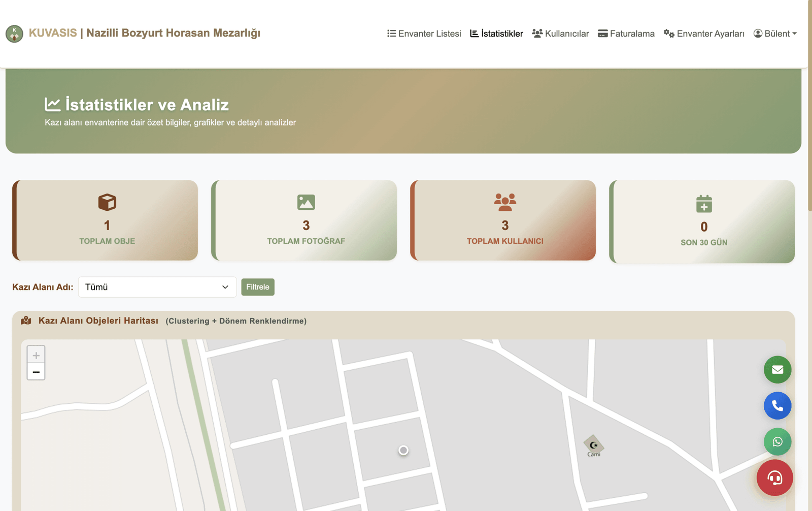812x511 pixels.
Task: Expand the Kazı Alanı Adı dropdown
Action: point(157,287)
